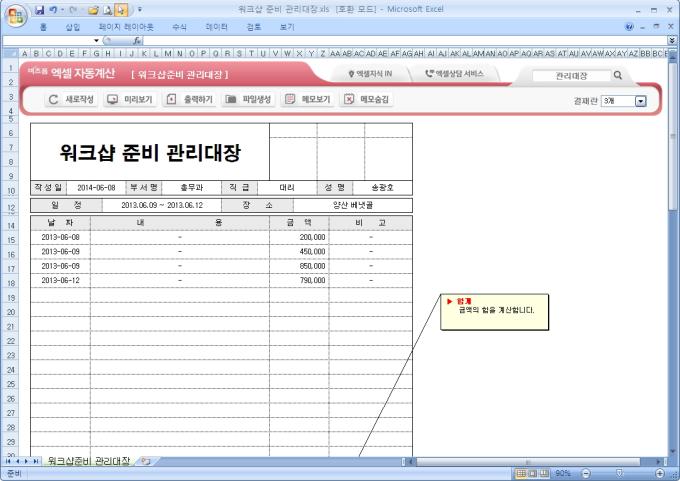This screenshot has width=680, height=481.
Task: Click into the formula bar
Action: pos(405,40)
